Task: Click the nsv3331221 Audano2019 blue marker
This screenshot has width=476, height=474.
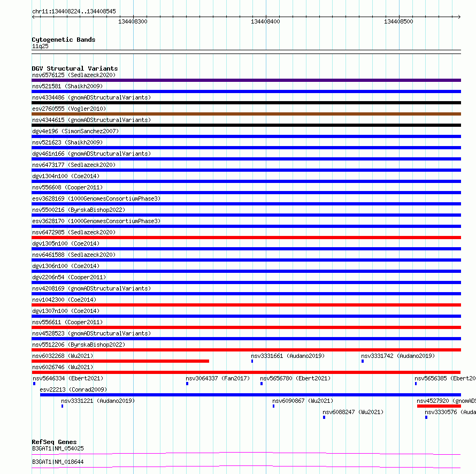Action: [x=62, y=406]
